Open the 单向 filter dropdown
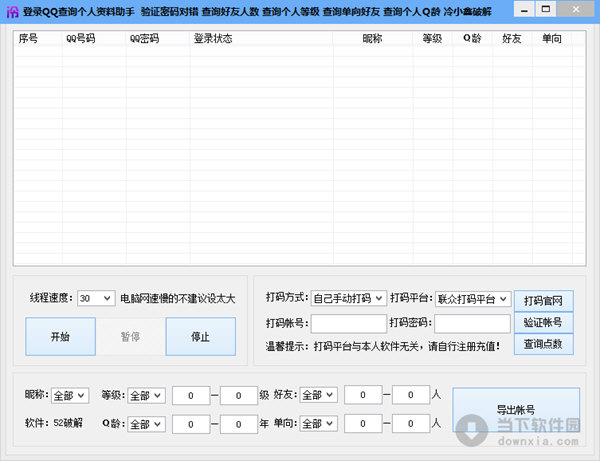The image size is (600, 461). coord(319,424)
